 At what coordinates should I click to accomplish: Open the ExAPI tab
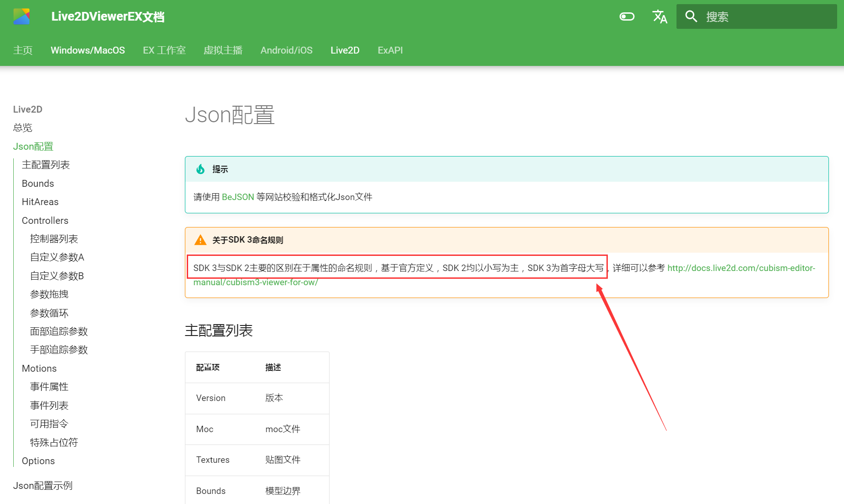click(390, 50)
